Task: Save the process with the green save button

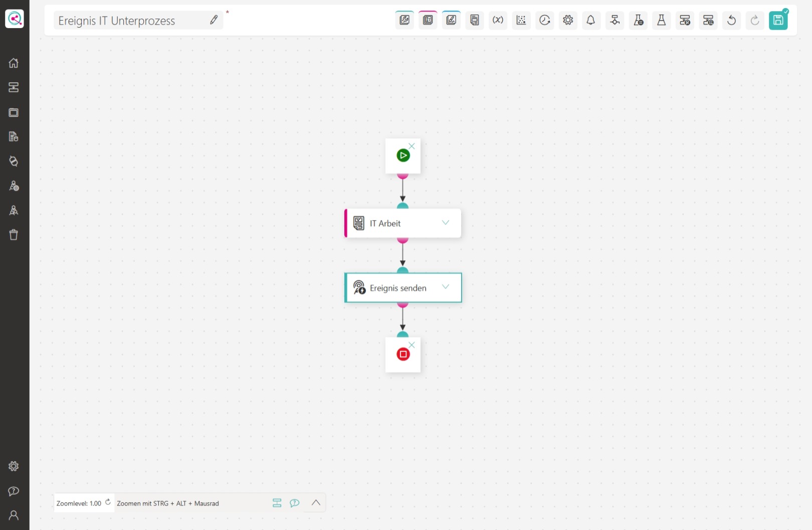Action: tap(778, 20)
